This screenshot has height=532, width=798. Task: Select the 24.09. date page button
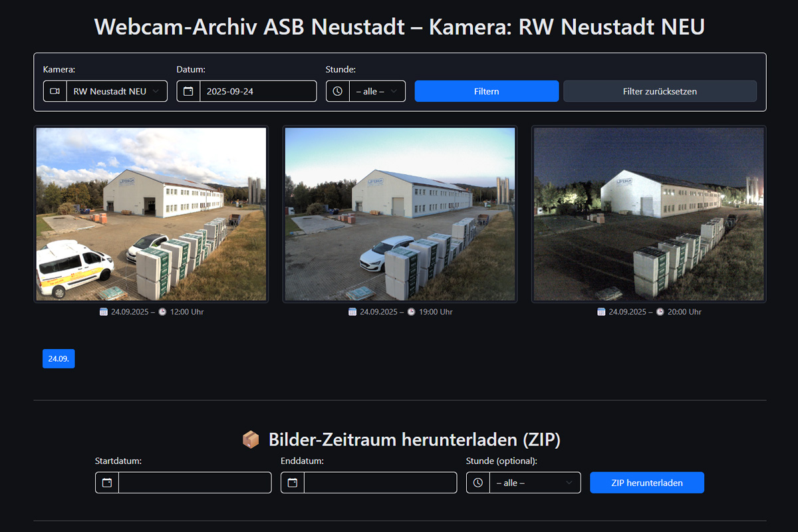click(x=59, y=358)
